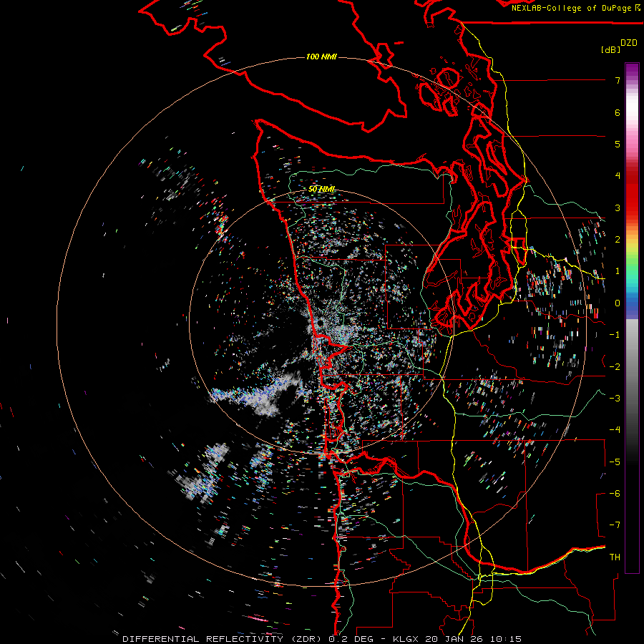Click the legend value -7
This screenshot has height=644, width=644.
[x=615, y=525]
